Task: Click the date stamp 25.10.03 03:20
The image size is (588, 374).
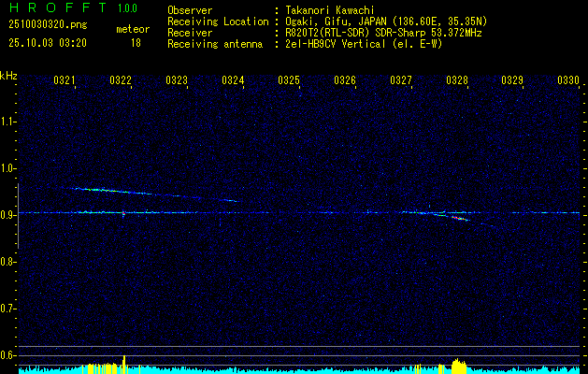Action: coord(48,43)
